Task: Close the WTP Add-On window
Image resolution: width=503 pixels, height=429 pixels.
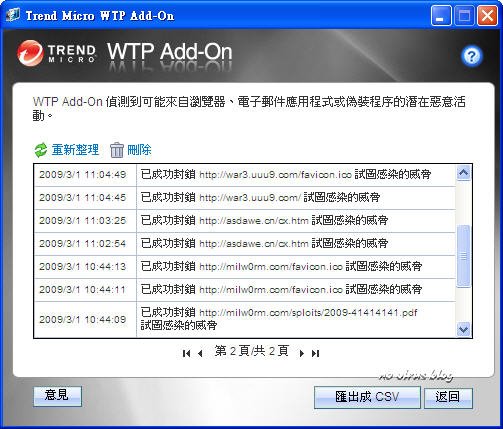Action: 487,16
